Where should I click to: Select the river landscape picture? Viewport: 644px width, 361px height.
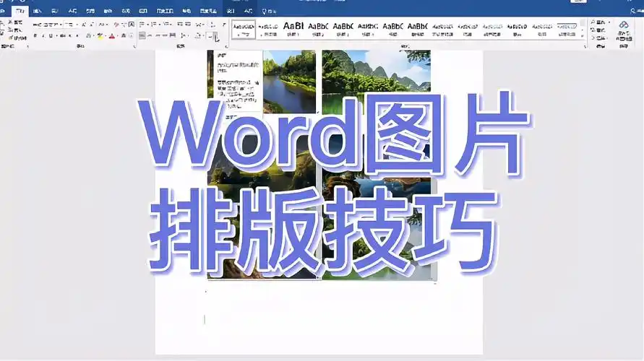[x=289, y=81]
